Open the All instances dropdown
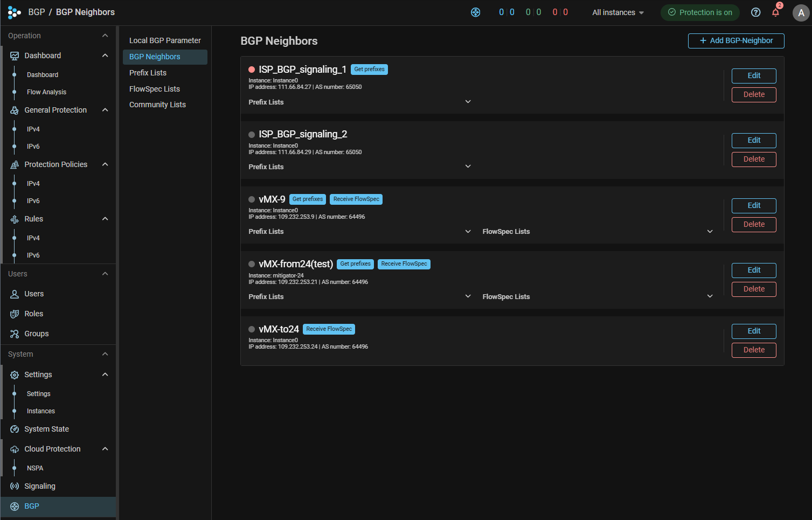Screen dimensions: 812x520 pyautogui.click(x=617, y=12)
